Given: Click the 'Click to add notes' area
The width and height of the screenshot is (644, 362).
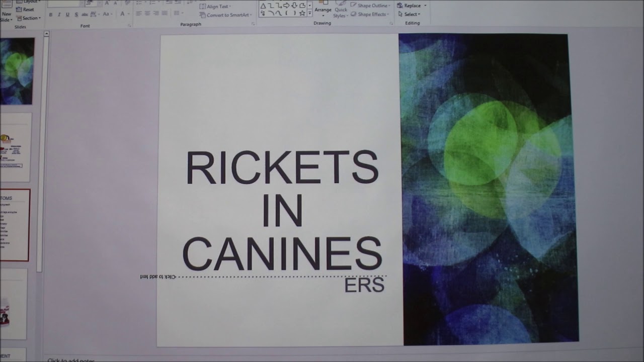Looking at the screenshot, I should pos(70,360).
